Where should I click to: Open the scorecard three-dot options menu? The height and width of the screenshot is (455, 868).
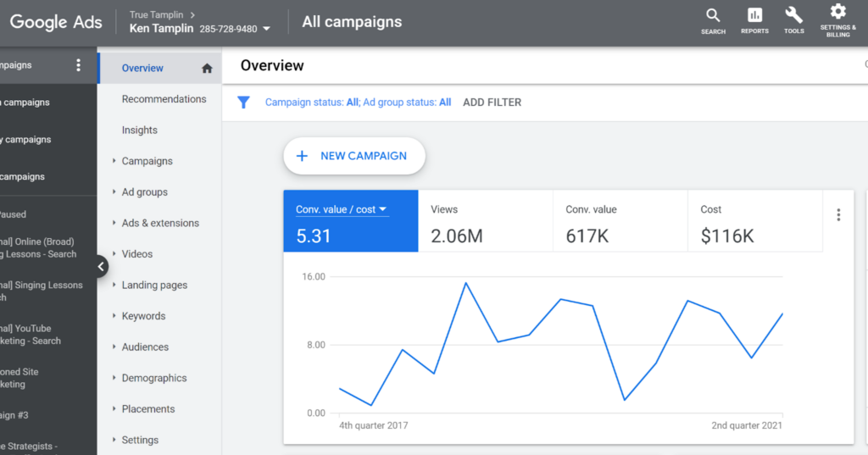tap(838, 214)
